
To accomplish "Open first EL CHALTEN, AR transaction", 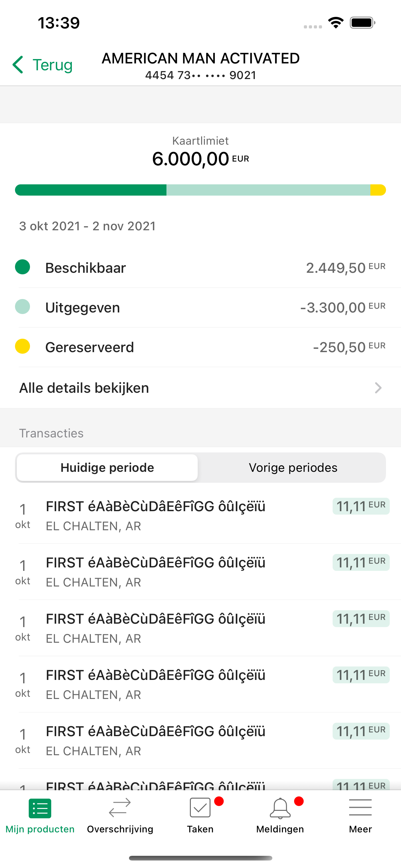I will [200, 515].
